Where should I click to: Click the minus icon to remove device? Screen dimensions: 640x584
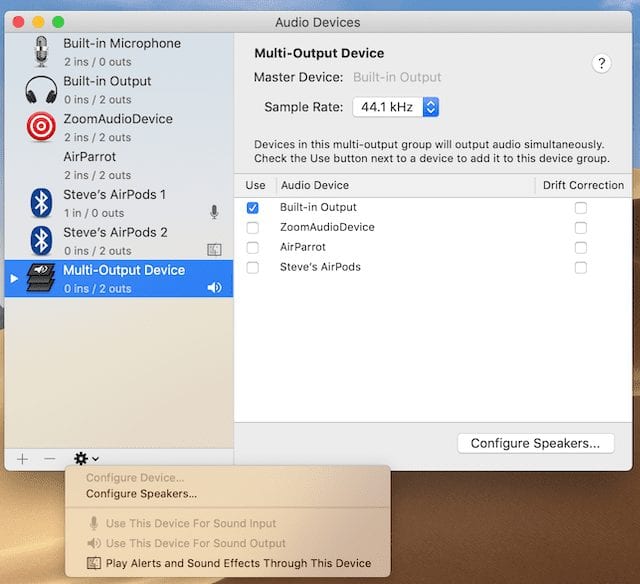point(49,459)
